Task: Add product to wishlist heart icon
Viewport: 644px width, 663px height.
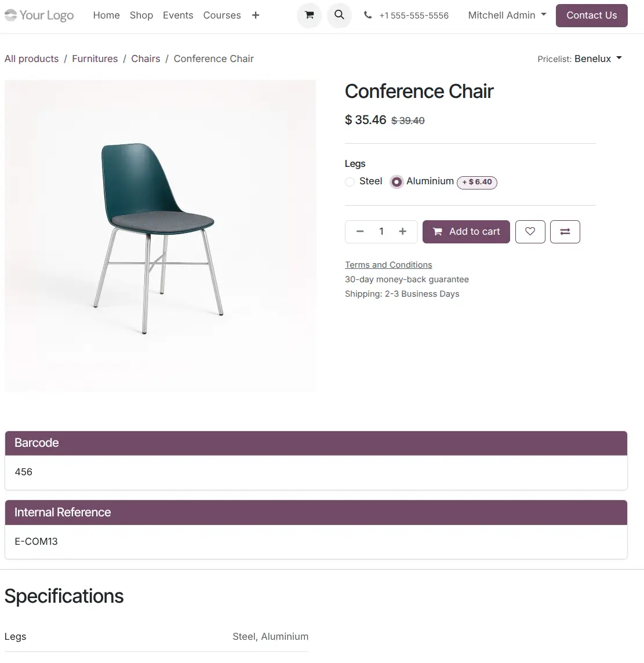Action: (530, 232)
